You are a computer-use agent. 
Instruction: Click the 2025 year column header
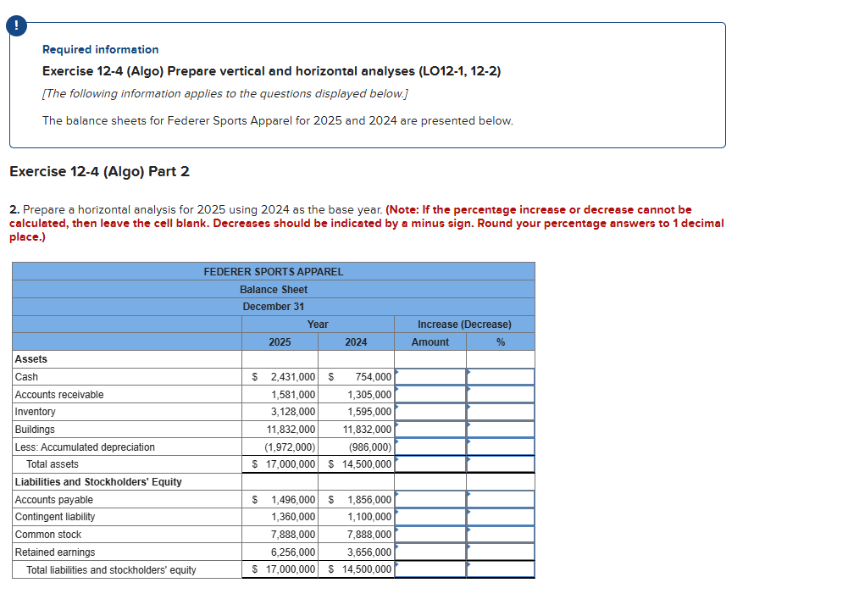(x=280, y=341)
